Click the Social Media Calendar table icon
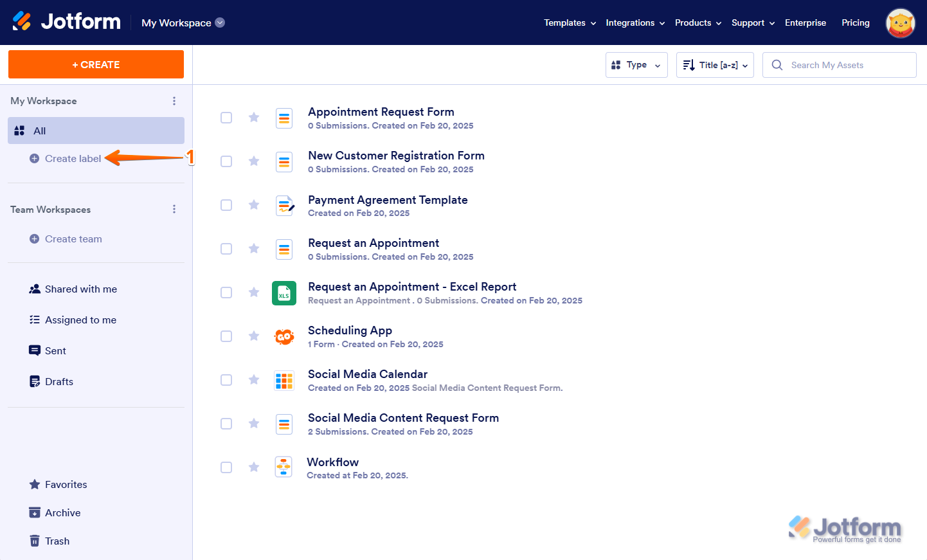The width and height of the screenshot is (927, 560). pyautogui.click(x=284, y=381)
